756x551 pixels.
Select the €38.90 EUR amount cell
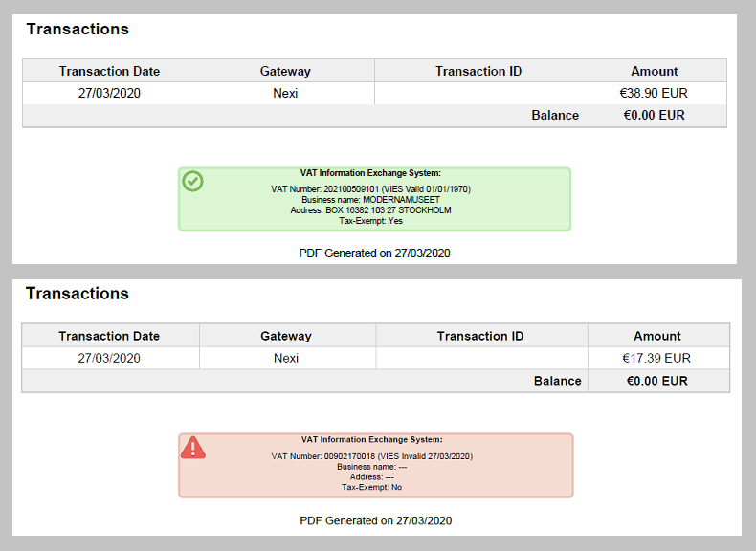click(x=654, y=93)
